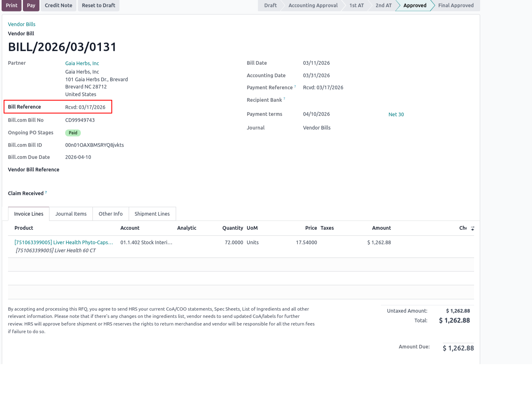The height and width of the screenshot is (396, 532).
Task: Click the Pay button
Action: (x=31, y=5)
